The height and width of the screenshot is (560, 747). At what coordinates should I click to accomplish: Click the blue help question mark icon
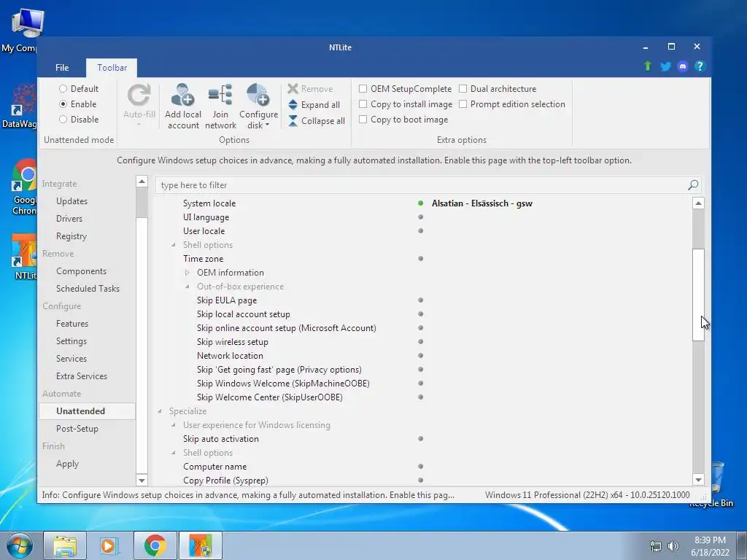point(700,66)
